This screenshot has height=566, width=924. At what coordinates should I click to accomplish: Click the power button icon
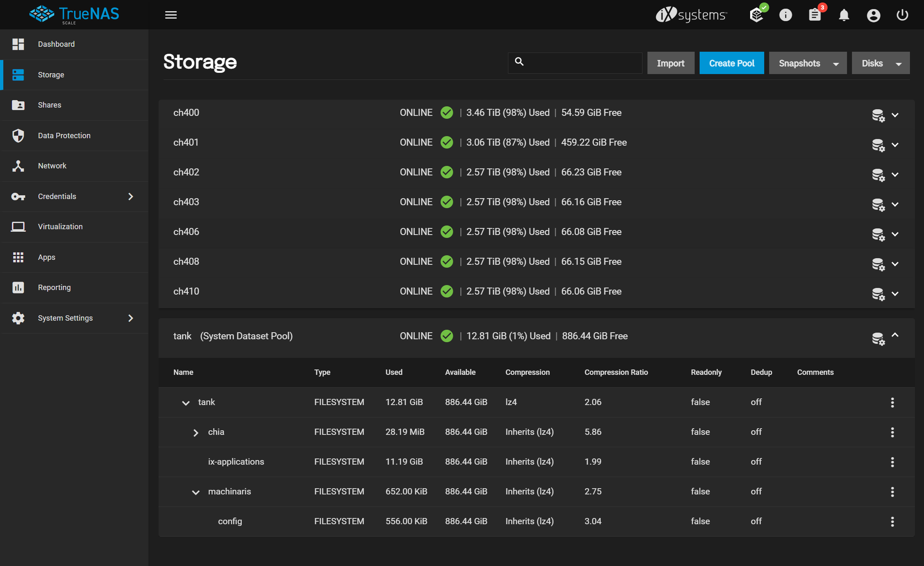[x=902, y=15]
